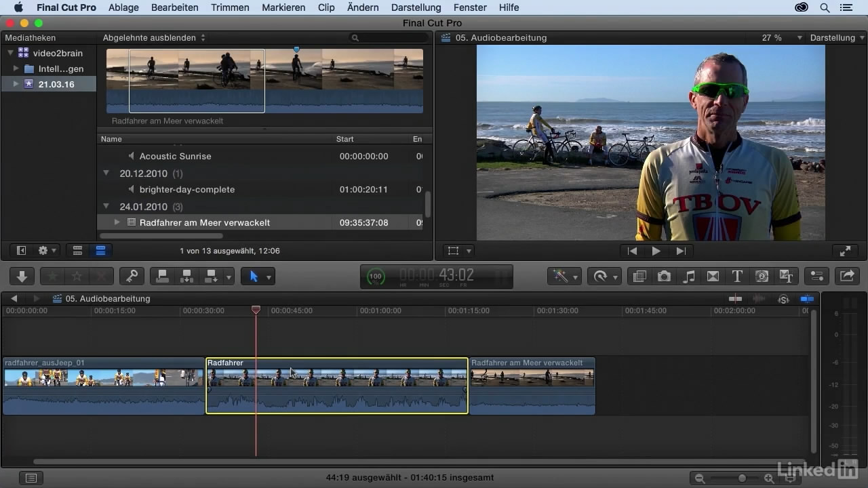Toggle the libraries sidebar visibility button
The height and width of the screenshot is (488, 868).
(x=21, y=251)
